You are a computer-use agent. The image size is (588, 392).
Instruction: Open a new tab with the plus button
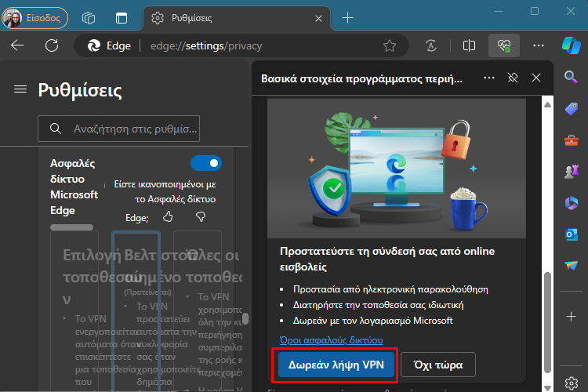click(x=347, y=17)
